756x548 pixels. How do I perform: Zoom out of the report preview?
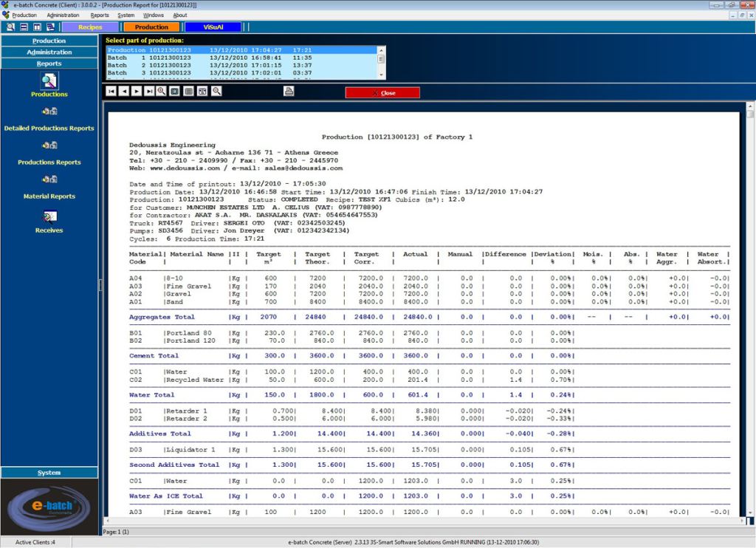click(216, 91)
